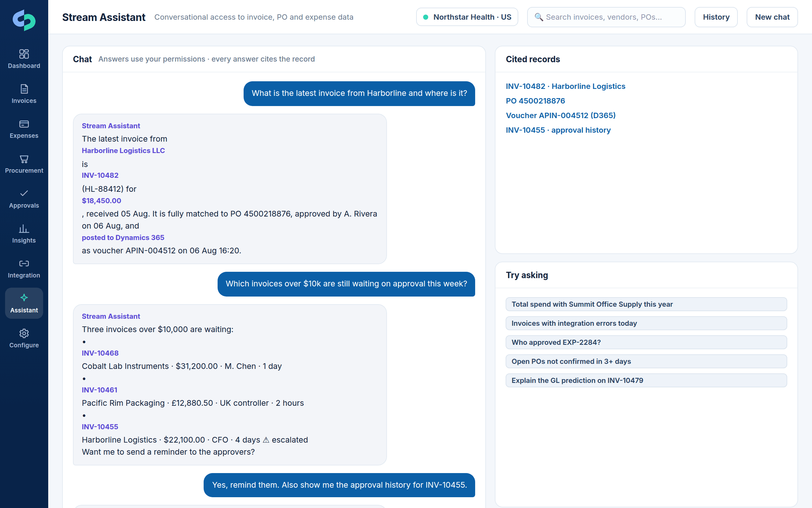Viewport: 812px width, 508px height.
Task: Open the Invoices sidebar icon
Action: click(24, 89)
